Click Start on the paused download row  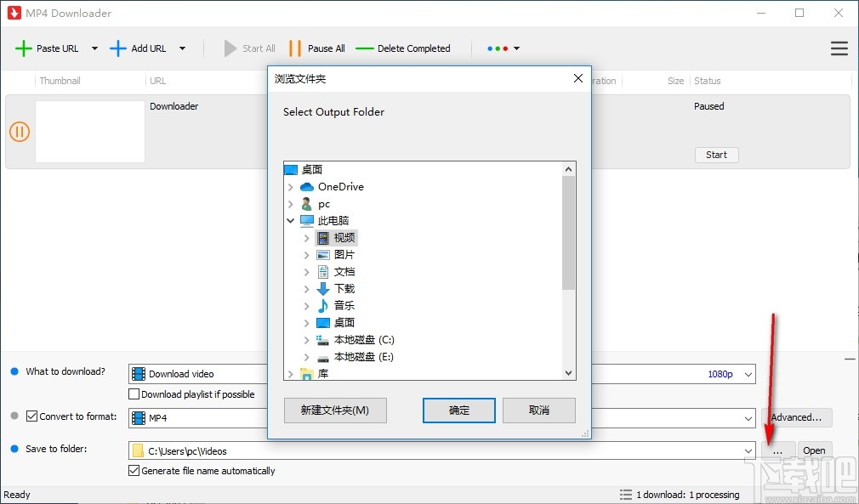pyautogui.click(x=716, y=155)
